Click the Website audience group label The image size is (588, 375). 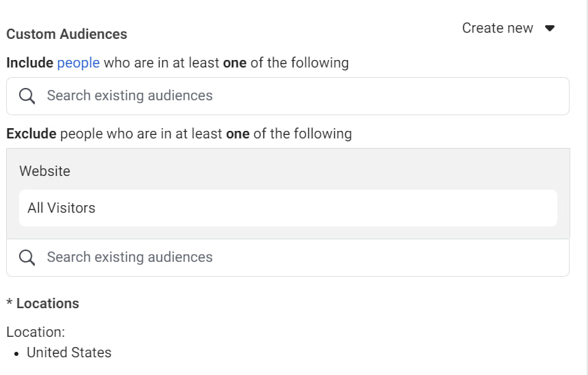click(x=44, y=171)
